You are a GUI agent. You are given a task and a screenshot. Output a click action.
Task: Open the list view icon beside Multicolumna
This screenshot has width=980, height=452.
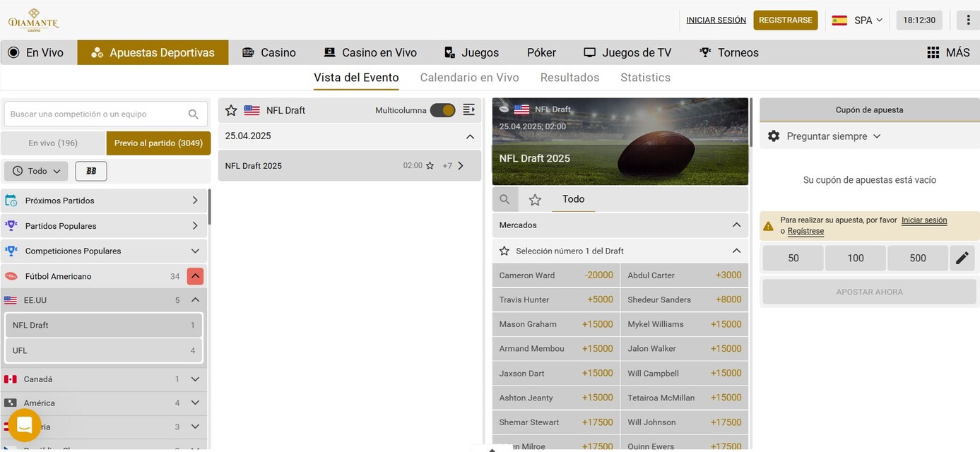(469, 109)
